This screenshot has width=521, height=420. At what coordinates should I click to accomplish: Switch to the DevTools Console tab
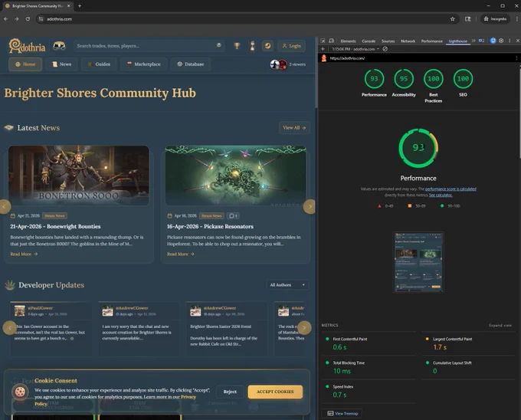coord(369,41)
